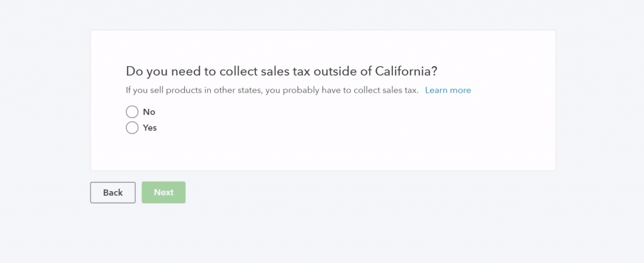
Task: Choose Yes for collecting tax outside California
Action: (x=132, y=128)
